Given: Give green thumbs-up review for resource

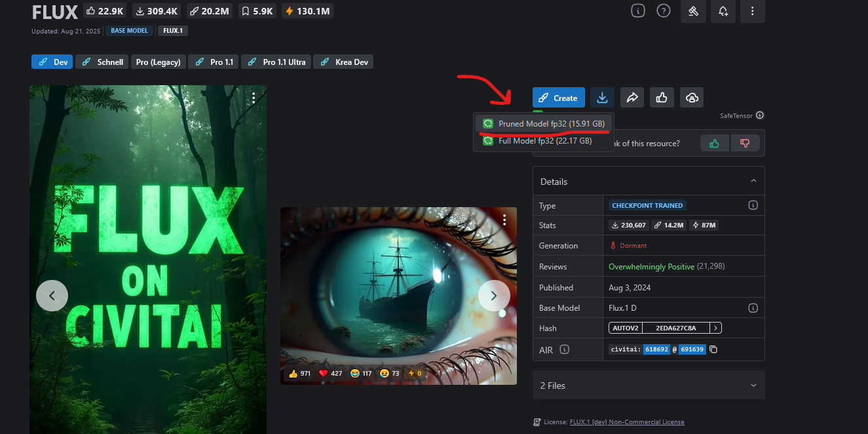Looking at the screenshot, I should (x=714, y=143).
